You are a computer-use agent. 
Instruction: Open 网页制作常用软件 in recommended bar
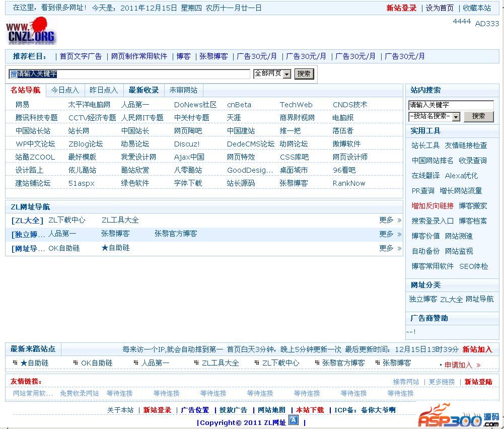tap(139, 56)
